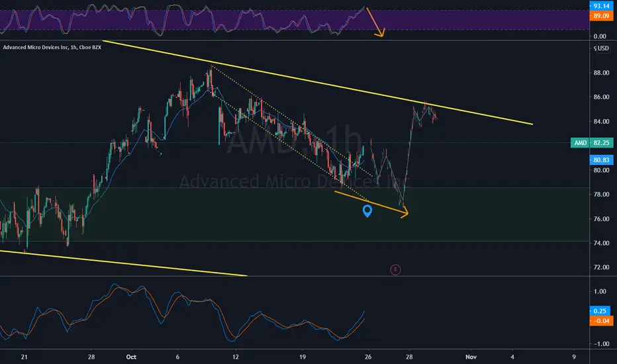
Task: Click the 74.00 price axis label
Action: tap(601, 243)
